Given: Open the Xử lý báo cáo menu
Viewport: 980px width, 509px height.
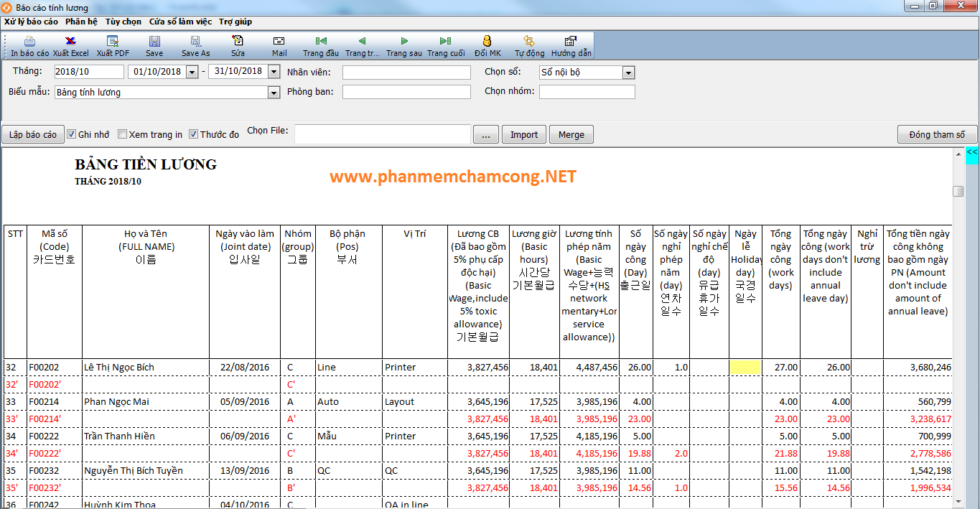Looking at the screenshot, I should 31,22.
